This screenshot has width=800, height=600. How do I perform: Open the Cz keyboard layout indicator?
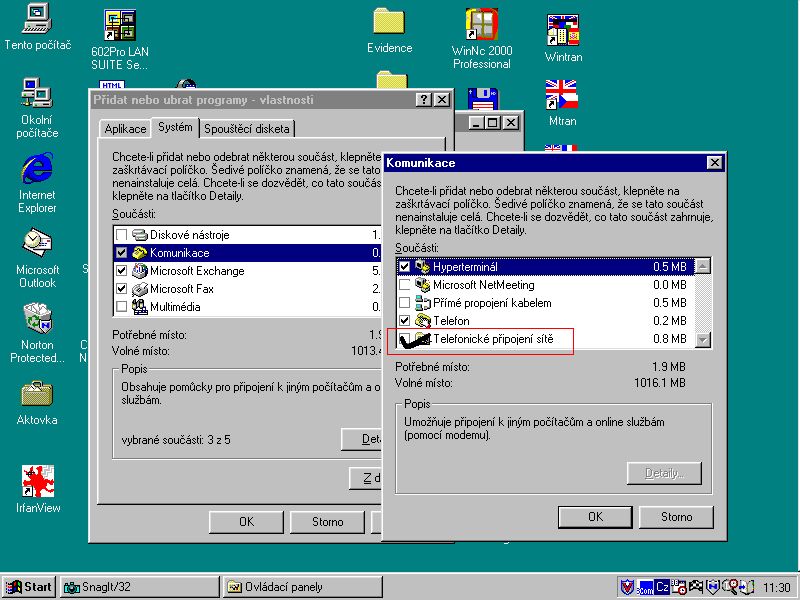[x=662, y=587]
